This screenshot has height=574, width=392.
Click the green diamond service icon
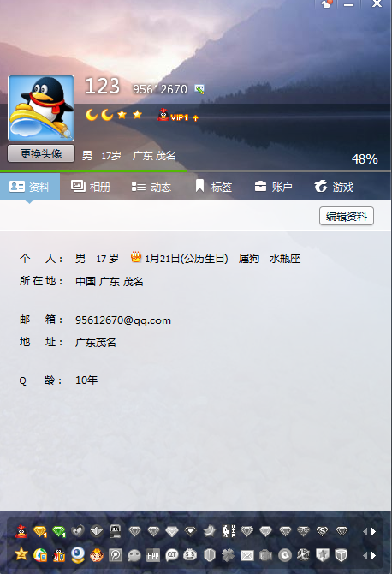pos(59,531)
